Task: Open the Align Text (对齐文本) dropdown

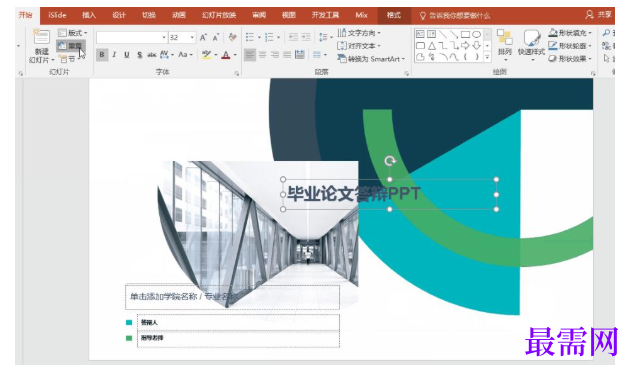Action: pyautogui.click(x=359, y=46)
